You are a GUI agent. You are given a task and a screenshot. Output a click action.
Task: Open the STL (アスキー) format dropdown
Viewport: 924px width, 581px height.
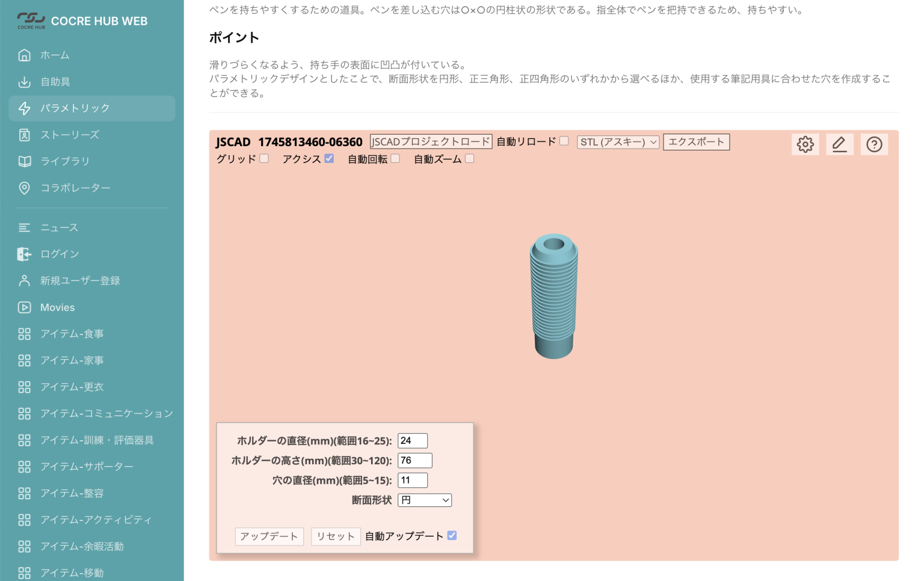(x=618, y=142)
